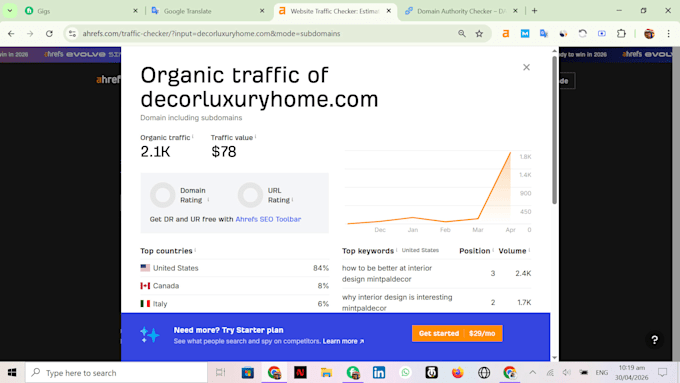Select the Italy country row

pyautogui.click(x=234, y=304)
